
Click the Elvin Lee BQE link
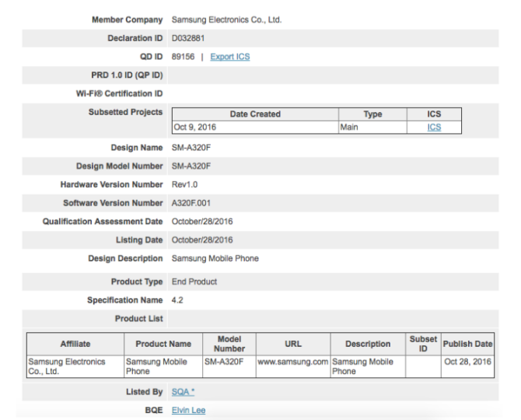[x=188, y=410]
